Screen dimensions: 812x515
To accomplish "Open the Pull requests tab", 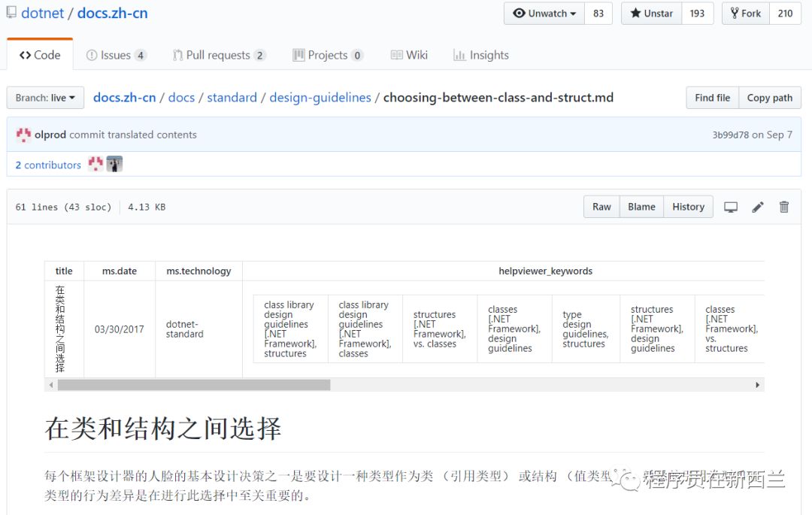I will click(x=219, y=55).
